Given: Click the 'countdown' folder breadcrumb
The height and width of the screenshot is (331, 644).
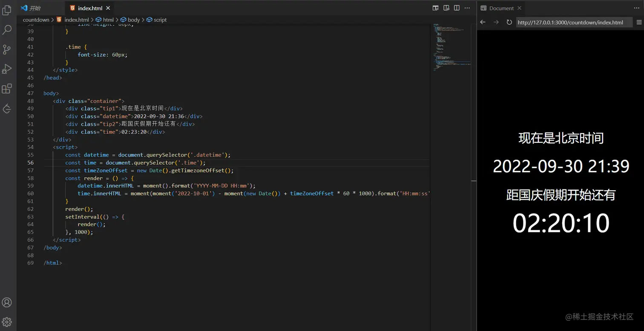Looking at the screenshot, I should [x=36, y=20].
